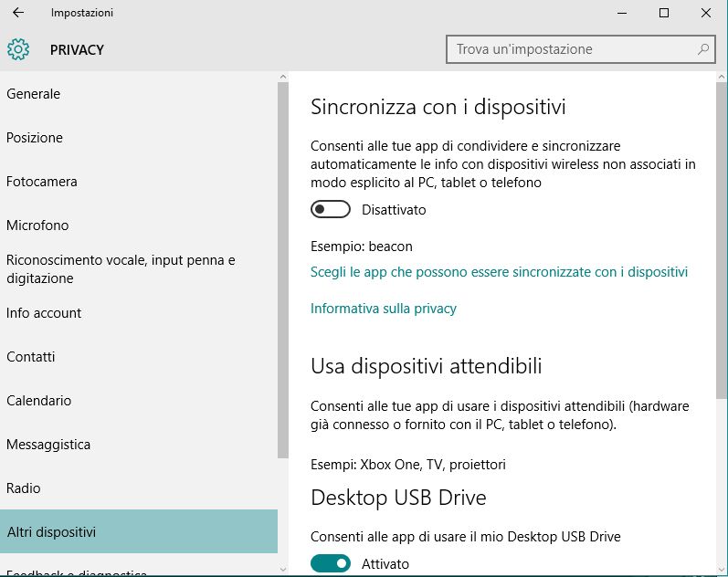Click the search magnifier icon

pos(703,49)
